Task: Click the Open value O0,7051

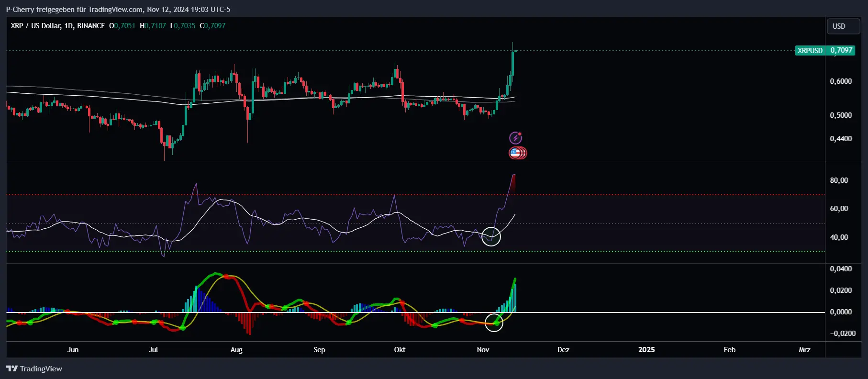Action: coord(122,26)
